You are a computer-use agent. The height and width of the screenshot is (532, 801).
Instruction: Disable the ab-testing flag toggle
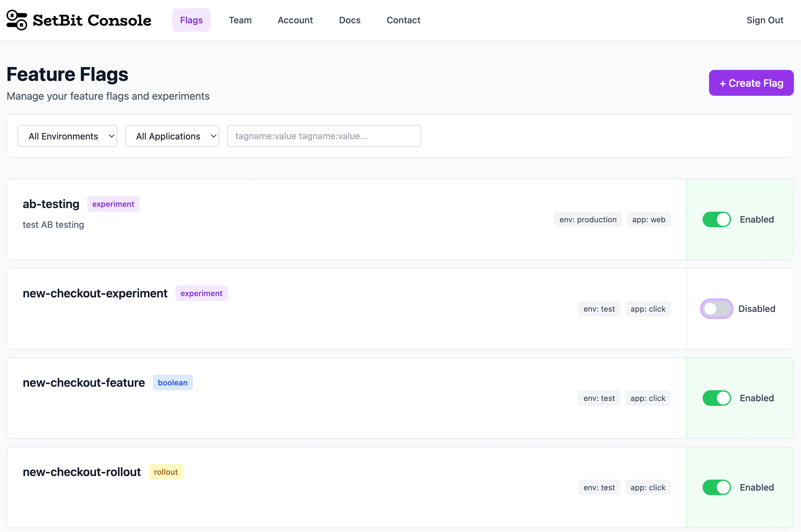pyautogui.click(x=716, y=219)
